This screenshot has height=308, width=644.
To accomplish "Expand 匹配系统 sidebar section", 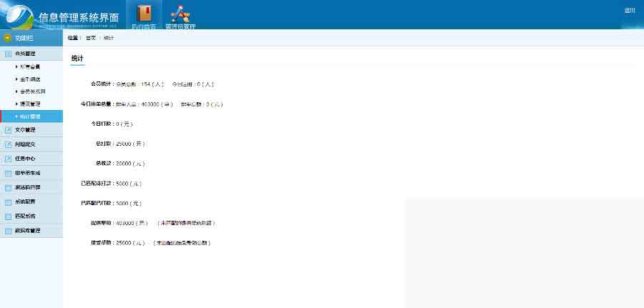I will coord(31,216).
